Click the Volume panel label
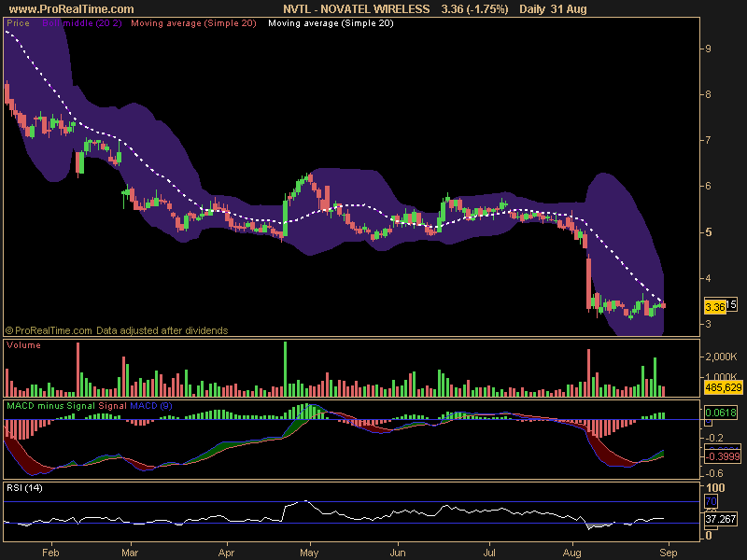 coord(23,345)
